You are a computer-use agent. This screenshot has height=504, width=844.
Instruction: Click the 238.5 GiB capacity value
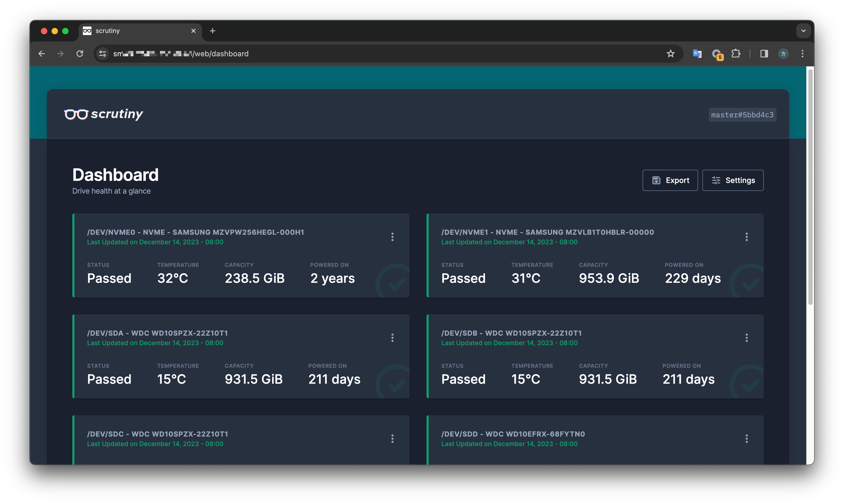(x=255, y=278)
